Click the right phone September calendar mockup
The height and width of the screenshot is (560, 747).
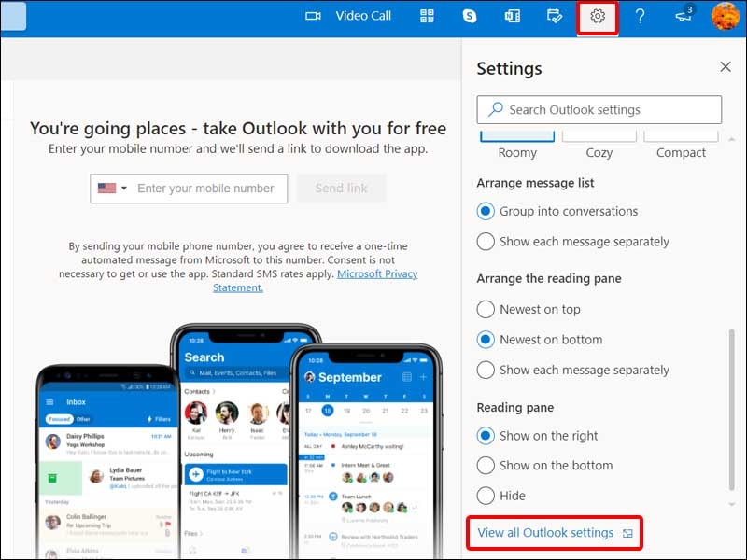[x=367, y=451]
